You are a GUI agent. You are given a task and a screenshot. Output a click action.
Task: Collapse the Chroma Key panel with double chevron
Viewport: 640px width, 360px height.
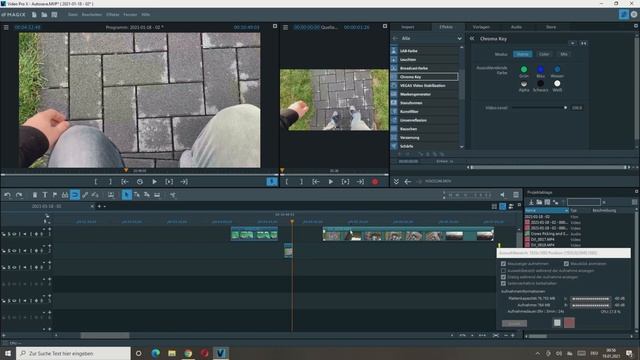472,38
